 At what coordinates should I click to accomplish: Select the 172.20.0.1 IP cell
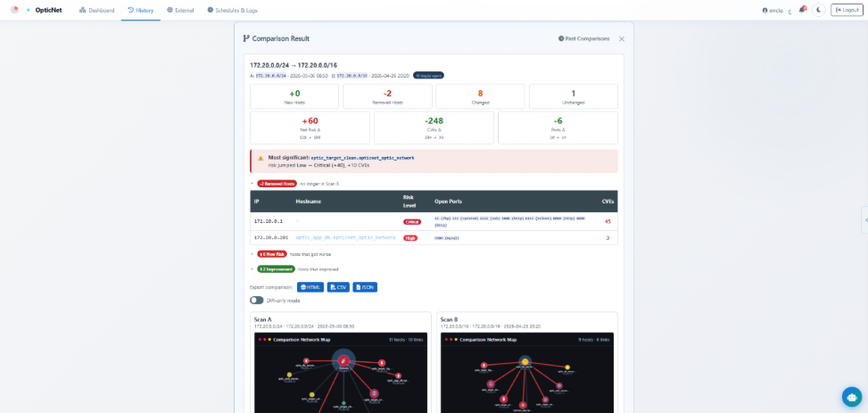pyautogui.click(x=268, y=221)
